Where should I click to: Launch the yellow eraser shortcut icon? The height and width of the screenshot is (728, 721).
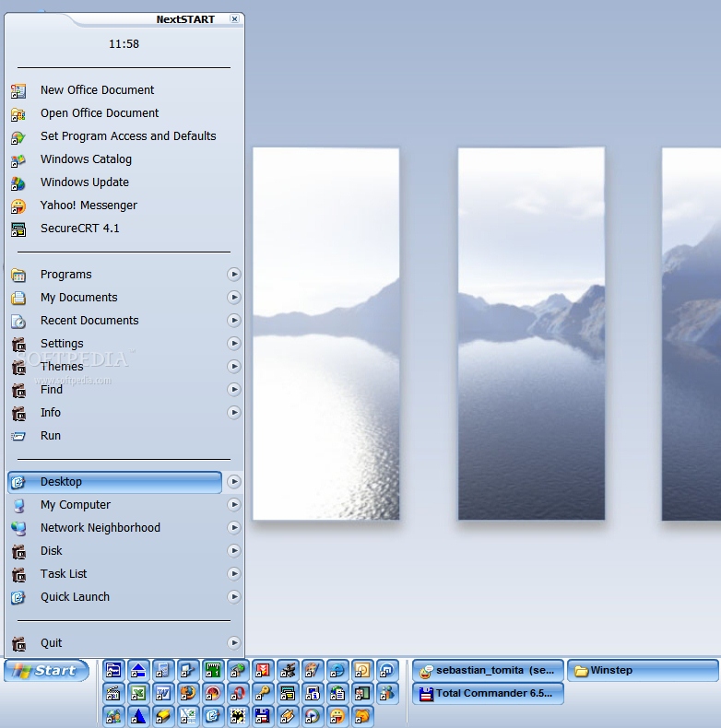point(163,716)
